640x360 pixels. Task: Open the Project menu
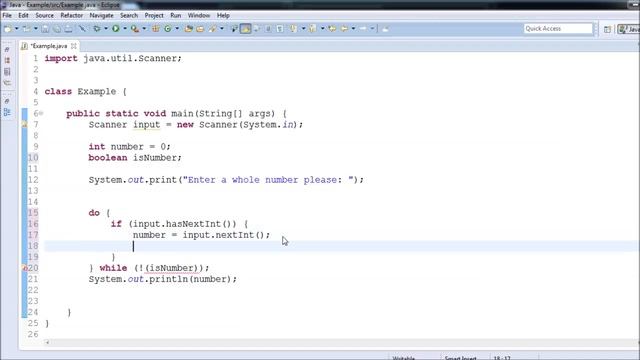(154, 16)
